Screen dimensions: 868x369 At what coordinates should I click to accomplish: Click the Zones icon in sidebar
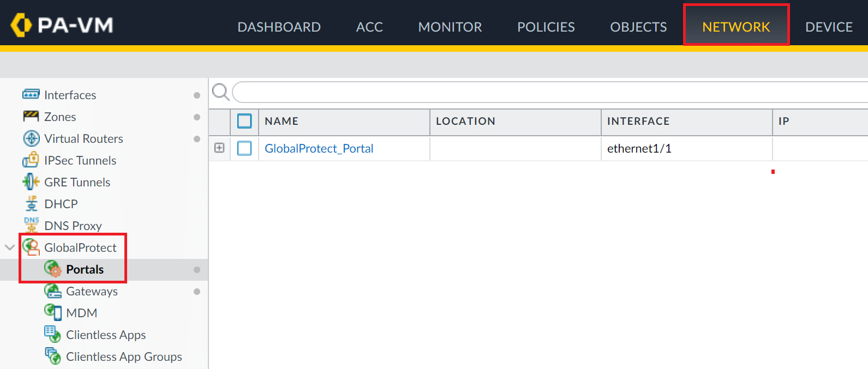31,116
